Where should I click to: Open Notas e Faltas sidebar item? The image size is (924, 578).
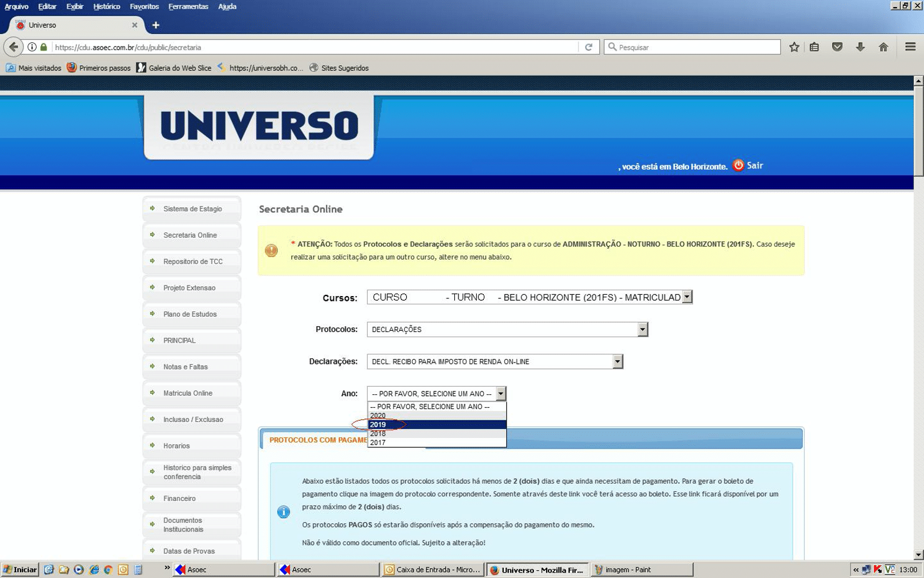tap(192, 367)
